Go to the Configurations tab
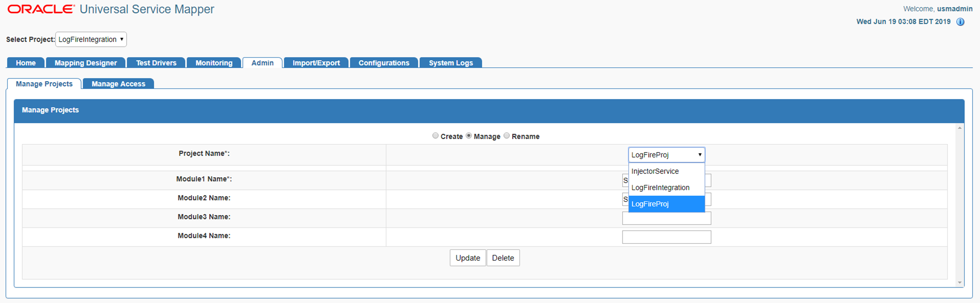This screenshot has height=303, width=980. [384, 63]
